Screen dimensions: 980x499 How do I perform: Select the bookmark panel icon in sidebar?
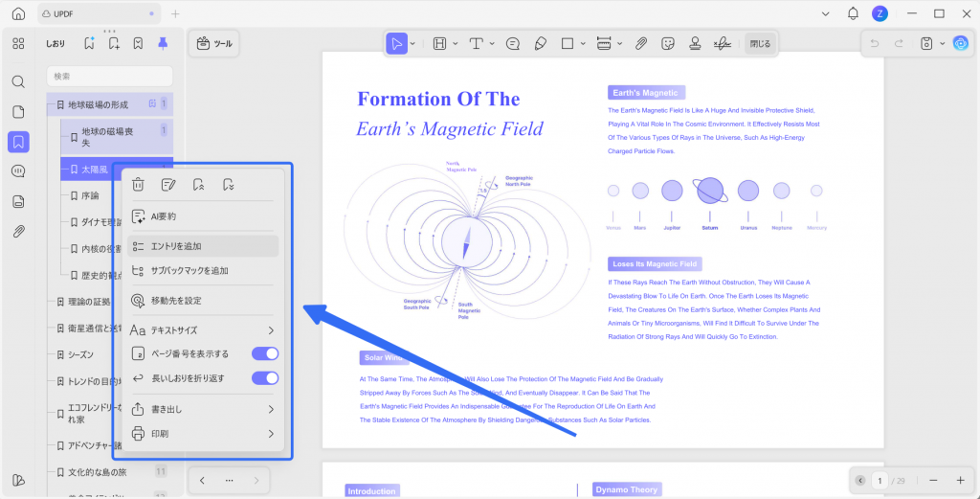(x=19, y=142)
